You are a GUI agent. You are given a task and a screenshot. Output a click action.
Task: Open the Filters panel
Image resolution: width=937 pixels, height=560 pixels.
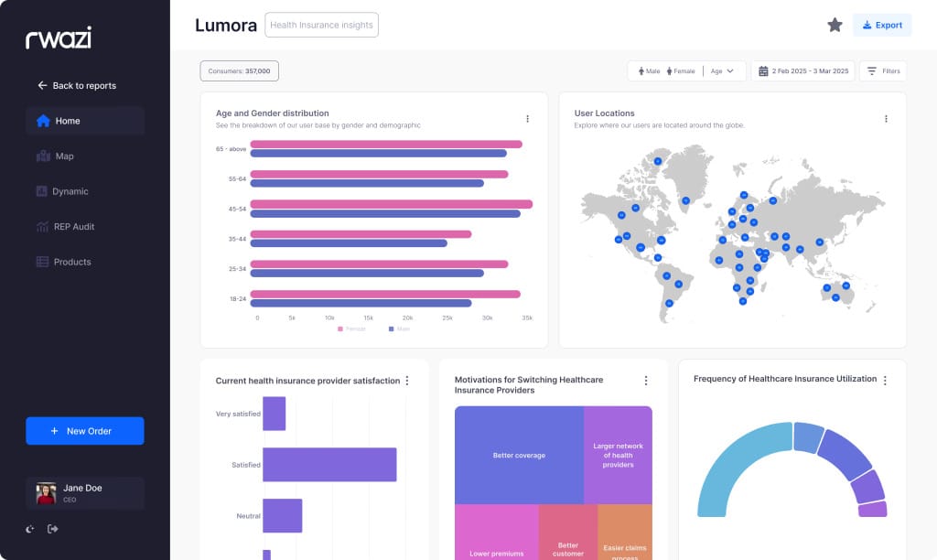[x=883, y=71]
